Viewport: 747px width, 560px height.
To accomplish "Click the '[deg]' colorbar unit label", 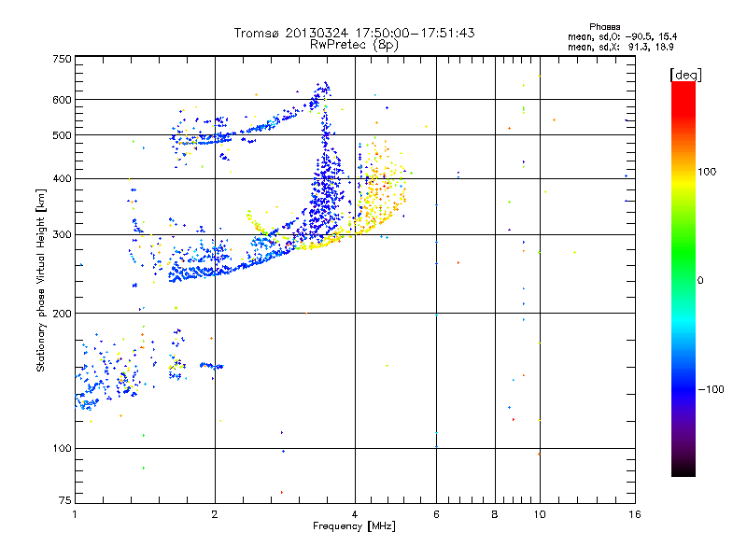I will [x=685, y=75].
